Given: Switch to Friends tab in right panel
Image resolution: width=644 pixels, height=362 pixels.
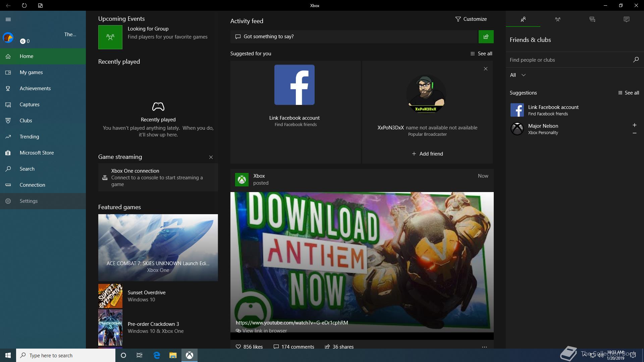Looking at the screenshot, I should 523,19.
